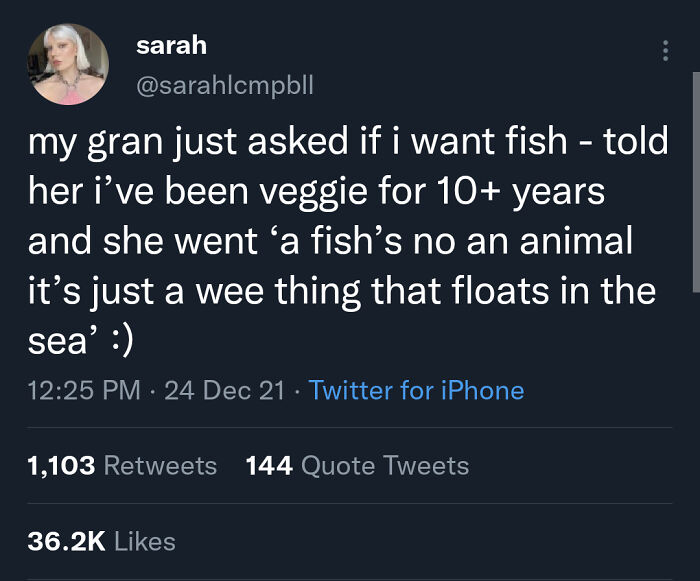Click the "1,103" retweet number
Screen dimensions: 700x581
(x=62, y=466)
